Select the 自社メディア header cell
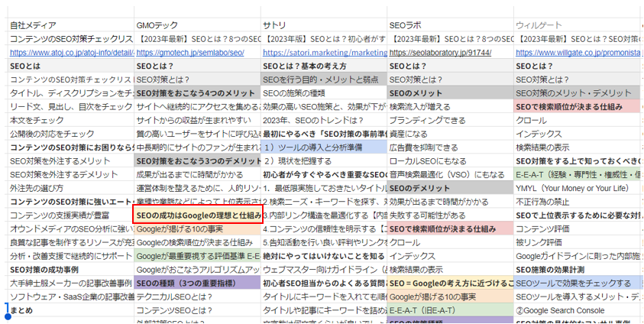The width and height of the screenshot is (644, 324). coord(71,25)
